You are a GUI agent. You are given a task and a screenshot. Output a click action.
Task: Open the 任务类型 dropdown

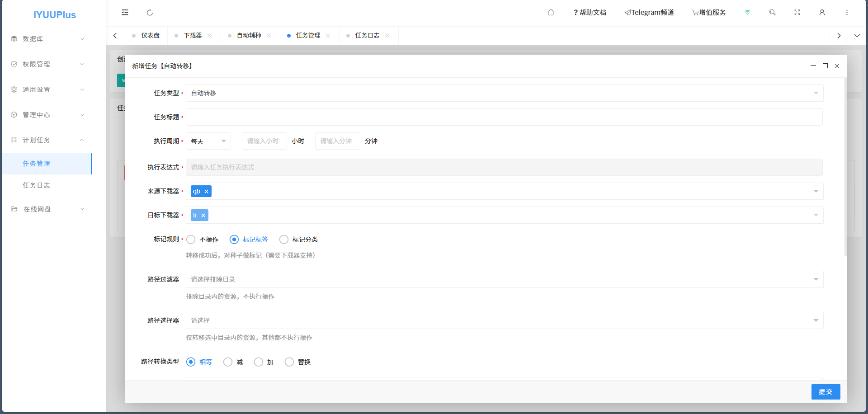pyautogui.click(x=504, y=93)
